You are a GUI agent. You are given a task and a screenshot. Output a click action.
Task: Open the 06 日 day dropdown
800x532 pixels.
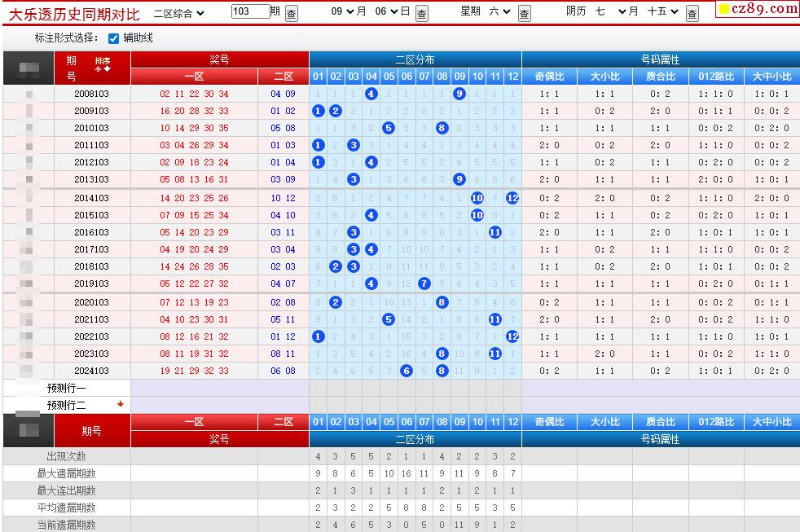click(386, 11)
